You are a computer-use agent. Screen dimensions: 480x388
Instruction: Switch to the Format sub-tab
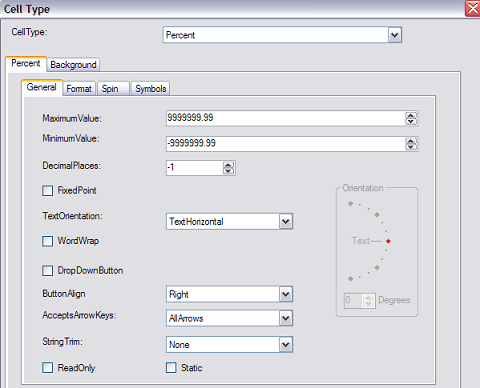pos(79,89)
